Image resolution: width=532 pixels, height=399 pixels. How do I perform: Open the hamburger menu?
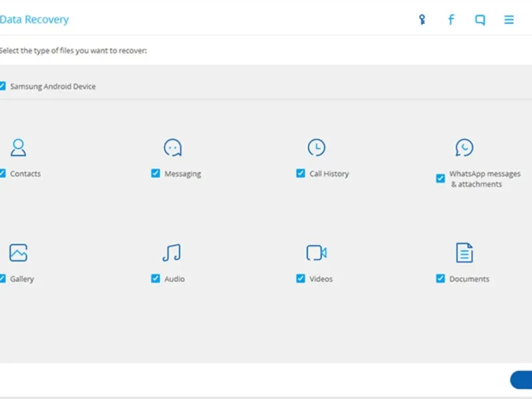tap(509, 20)
